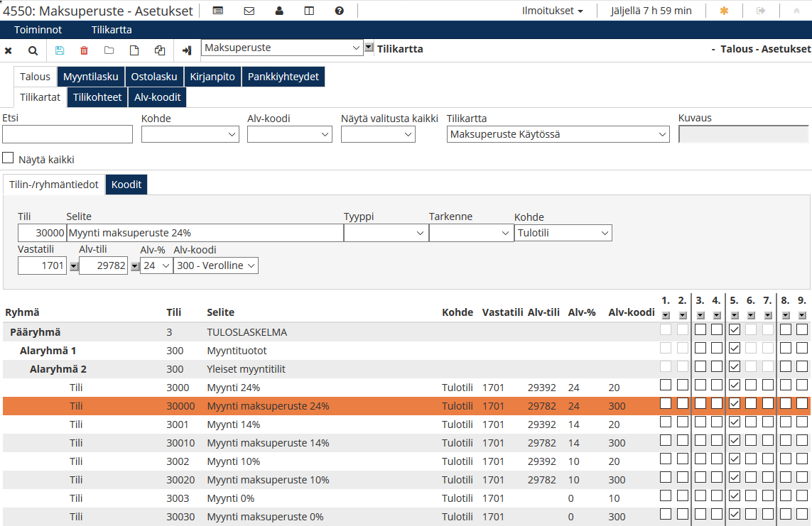The height and width of the screenshot is (526, 812).
Task: Click the blue save disk icon
Action: point(59,50)
